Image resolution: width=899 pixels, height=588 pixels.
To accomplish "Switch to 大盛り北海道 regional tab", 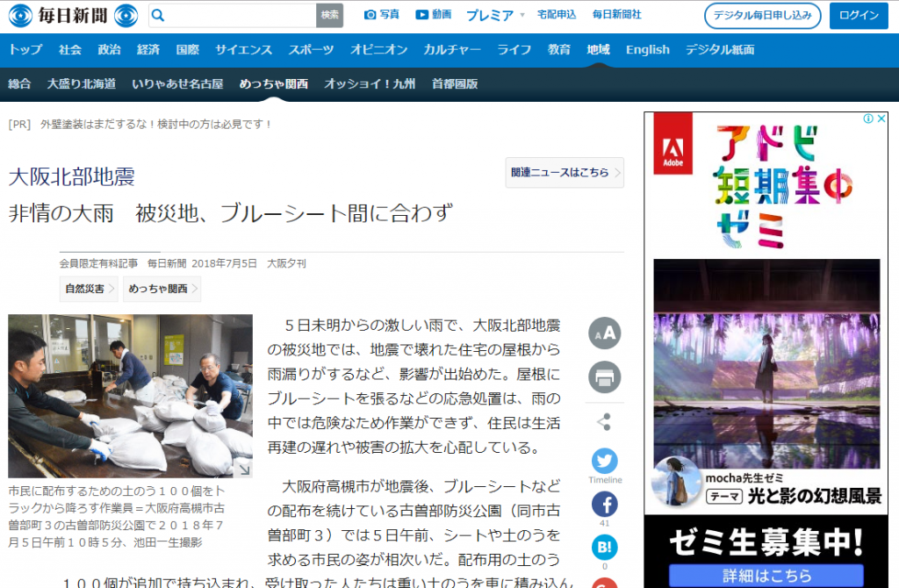I will coord(81,84).
